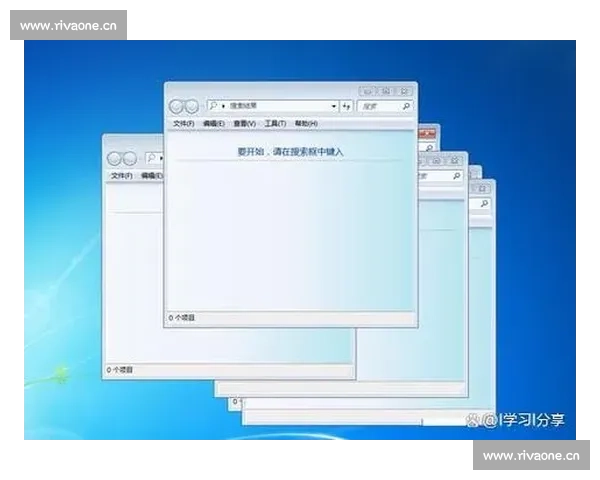This screenshot has height=480, width=600.
Task: Close the front search results window
Action: [403, 90]
